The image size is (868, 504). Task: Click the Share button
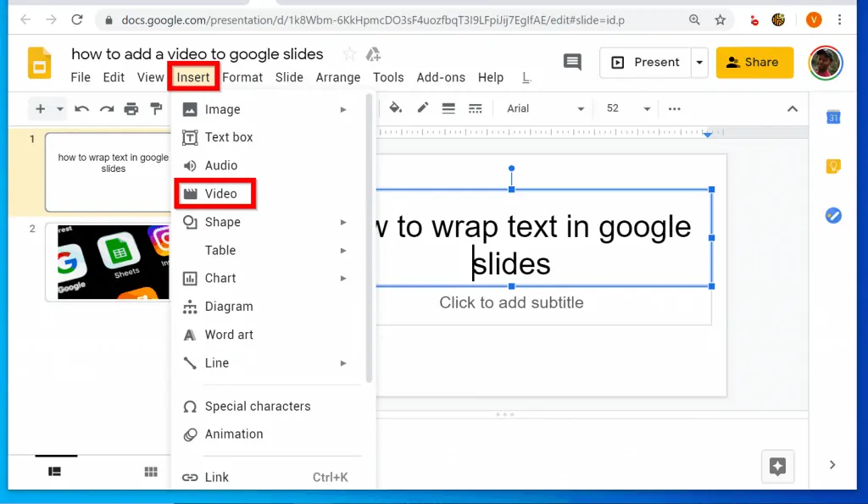coord(754,62)
